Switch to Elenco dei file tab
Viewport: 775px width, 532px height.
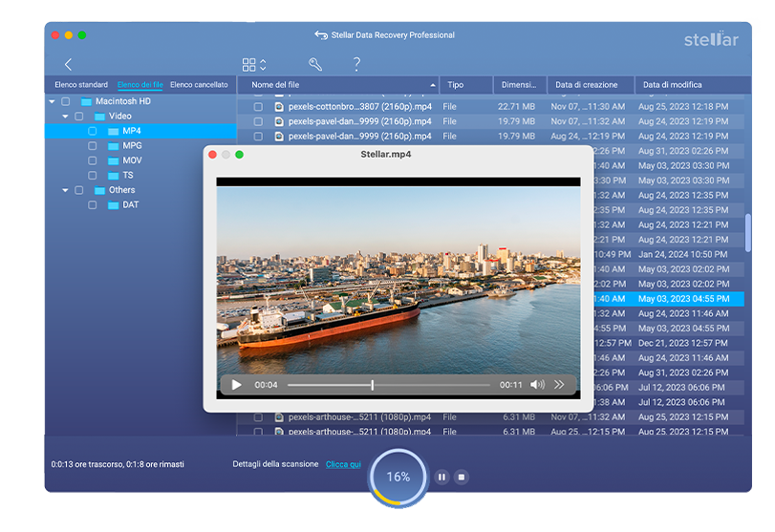[x=140, y=85]
